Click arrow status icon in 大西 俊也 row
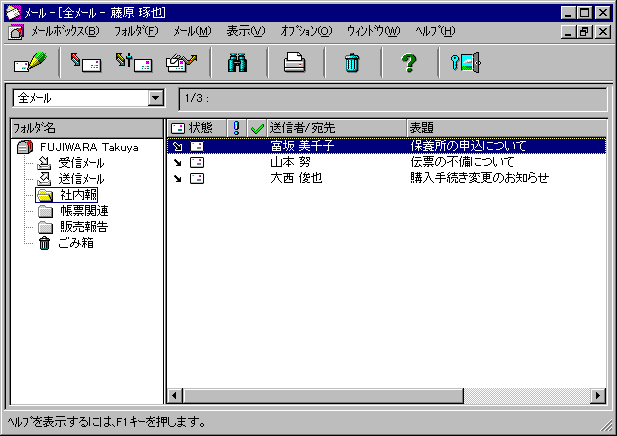The width and height of the screenshot is (617, 436). coord(177,178)
